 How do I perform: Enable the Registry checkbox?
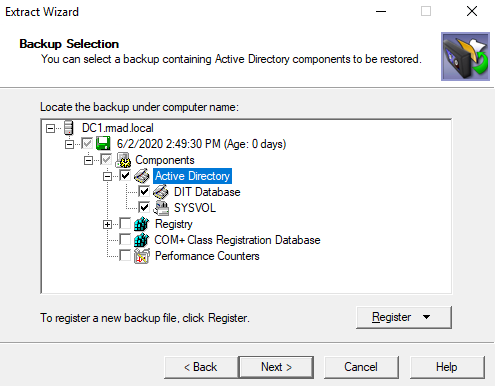coord(125,223)
